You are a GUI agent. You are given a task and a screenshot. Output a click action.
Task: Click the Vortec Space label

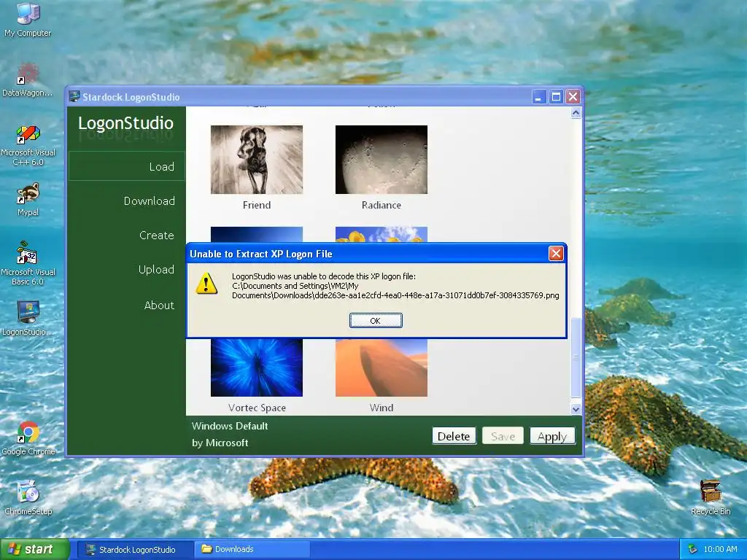(x=257, y=408)
